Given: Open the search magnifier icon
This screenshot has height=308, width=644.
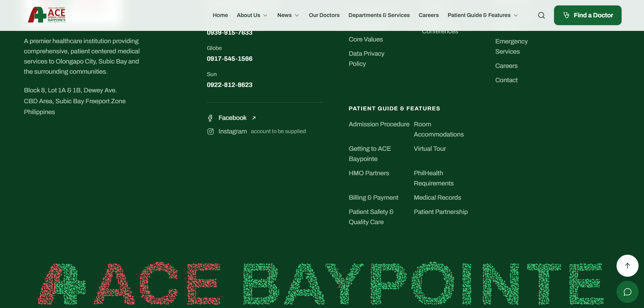Looking at the screenshot, I should (x=541, y=15).
